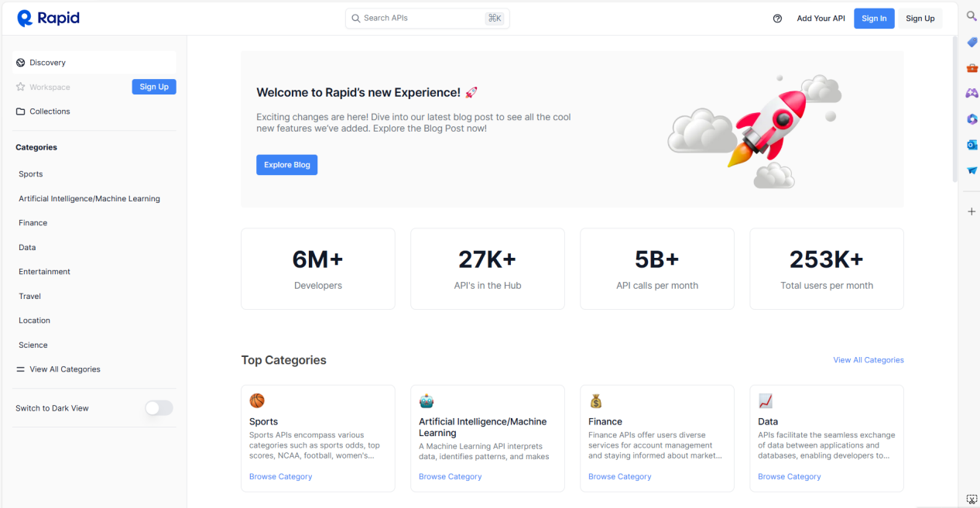980x508 pixels.
Task: Click the header Sign Up button
Action: coord(920,19)
